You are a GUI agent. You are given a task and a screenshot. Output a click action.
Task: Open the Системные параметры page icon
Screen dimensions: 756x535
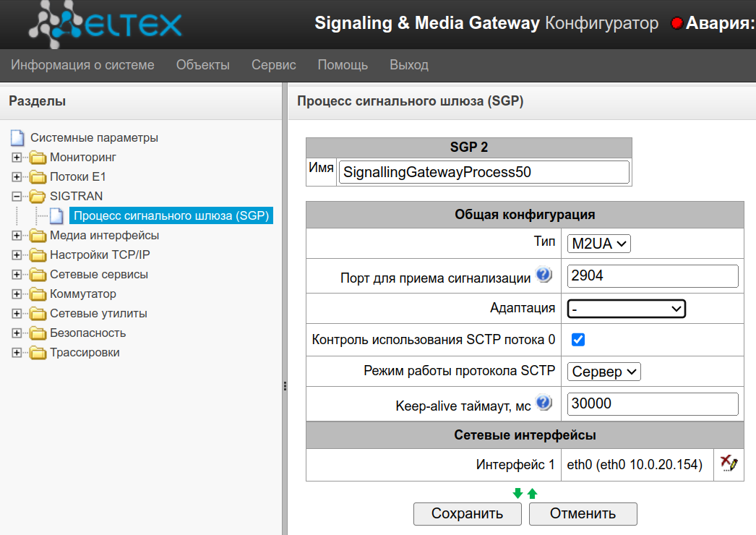[17, 137]
